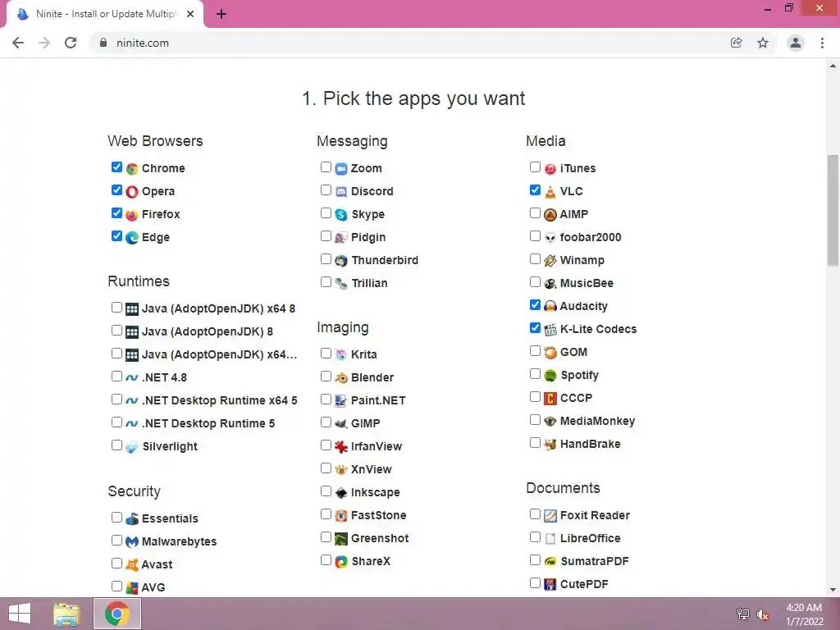The width and height of the screenshot is (840, 630).
Task: Click the Winamp icon
Action: click(550, 261)
